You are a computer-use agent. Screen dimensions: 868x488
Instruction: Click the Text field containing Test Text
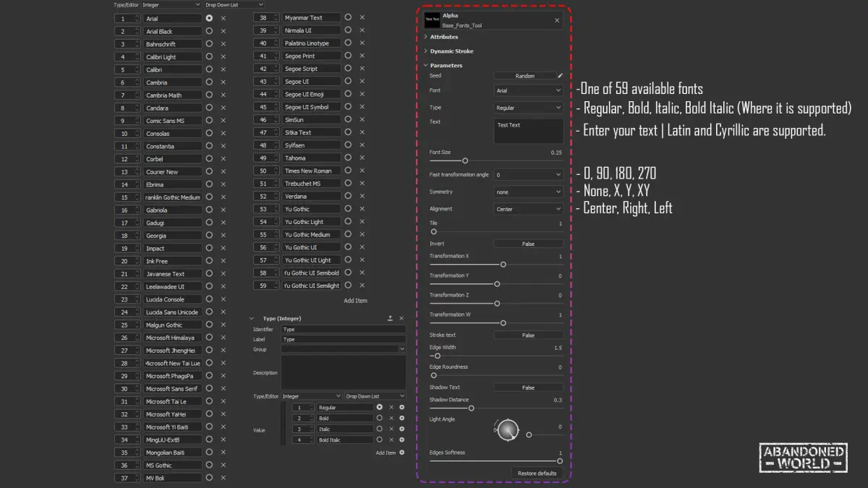point(529,131)
